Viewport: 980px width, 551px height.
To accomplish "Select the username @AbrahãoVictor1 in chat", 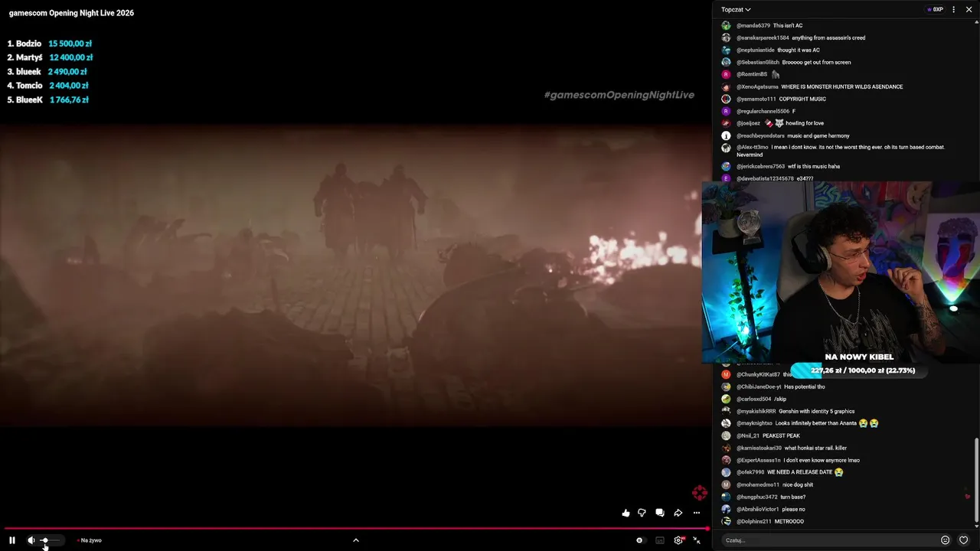I will coord(758,509).
